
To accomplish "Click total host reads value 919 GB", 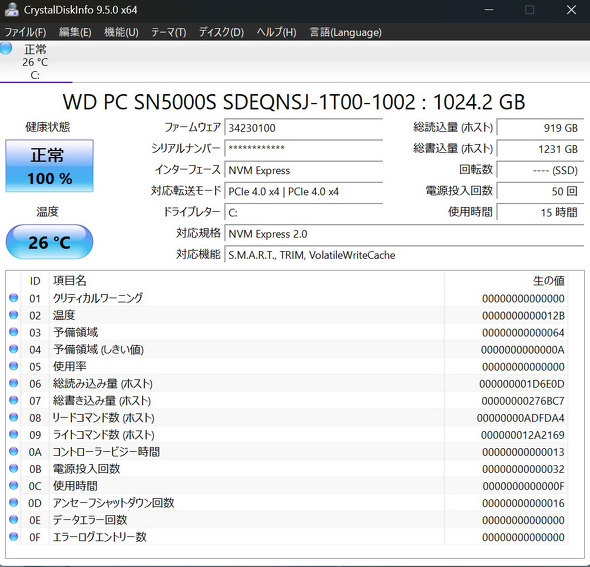I will coord(540,128).
